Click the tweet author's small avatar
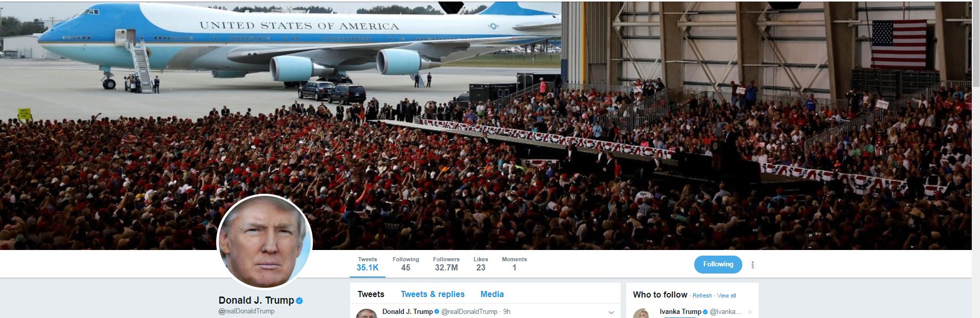Image resolution: width=980 pixels, height=318 pixels. (366, 313)
